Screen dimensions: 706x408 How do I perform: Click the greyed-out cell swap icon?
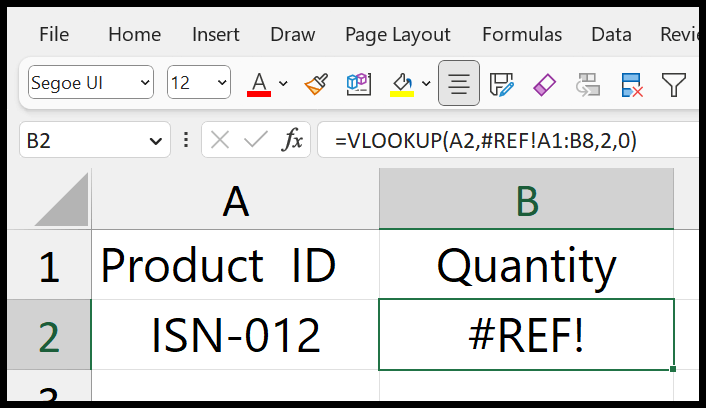click(588, 84)
